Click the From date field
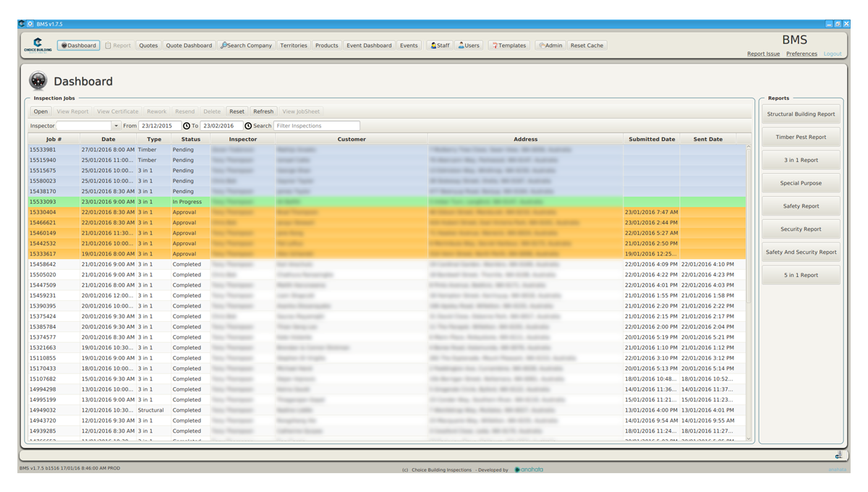Viewport: 868px width, 492px height. 160,126
